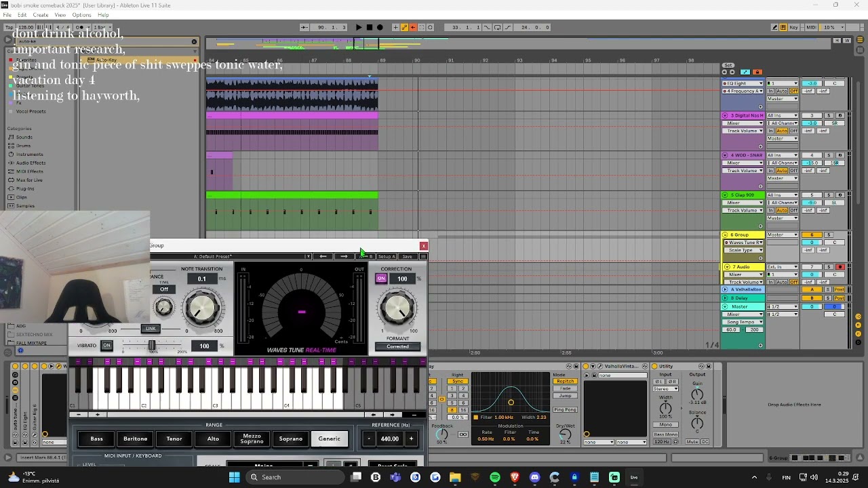This screenshot has width=868, height=488.
Task: Toggle the Utility Mute button
Action: [x=692, y=442]
